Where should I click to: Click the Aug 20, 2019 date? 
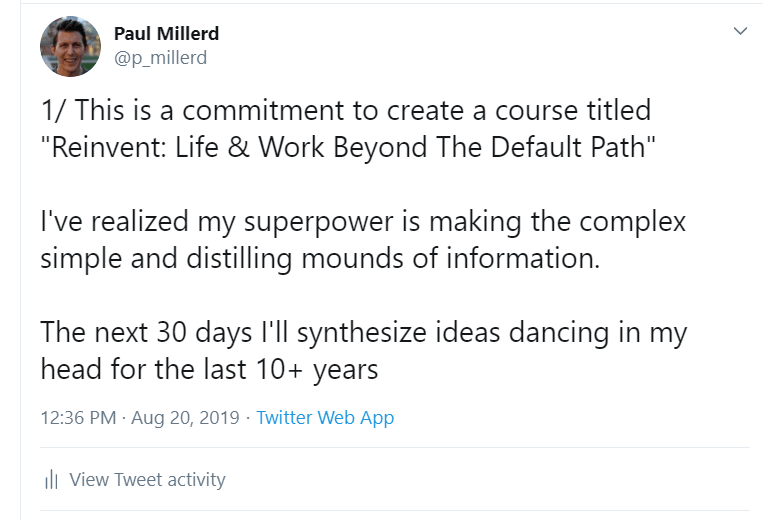pos(188,418)
